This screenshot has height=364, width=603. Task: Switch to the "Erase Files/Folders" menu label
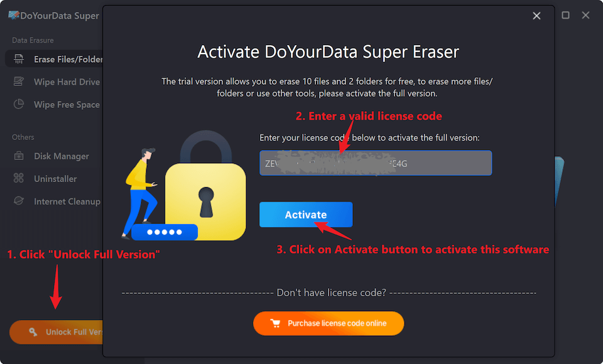point(68,60)
